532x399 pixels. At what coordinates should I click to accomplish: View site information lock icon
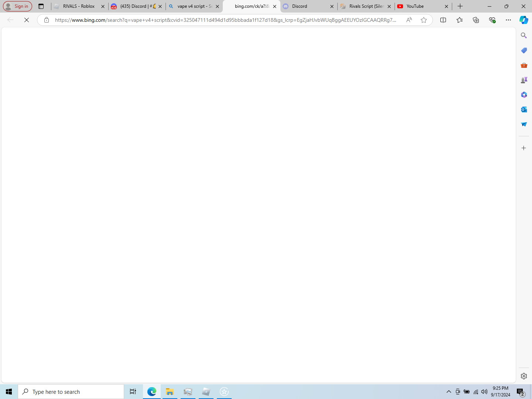point(47,20)
